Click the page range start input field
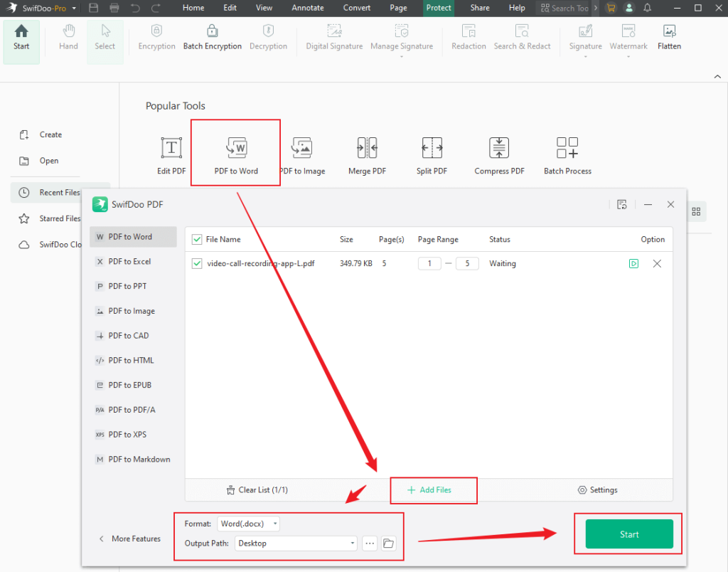The width and height of the screenshot is (728, 572). 429,263
